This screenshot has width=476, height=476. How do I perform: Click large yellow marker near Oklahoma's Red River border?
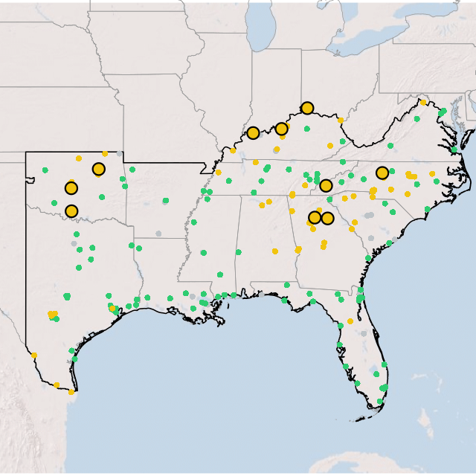coord(71,211)
